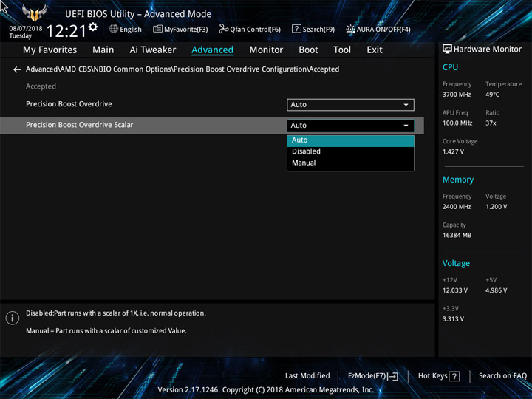This screenshot has height=399, width=532.
Task: Click the Hot Keys question mark icon
Action: pos(454,376)
